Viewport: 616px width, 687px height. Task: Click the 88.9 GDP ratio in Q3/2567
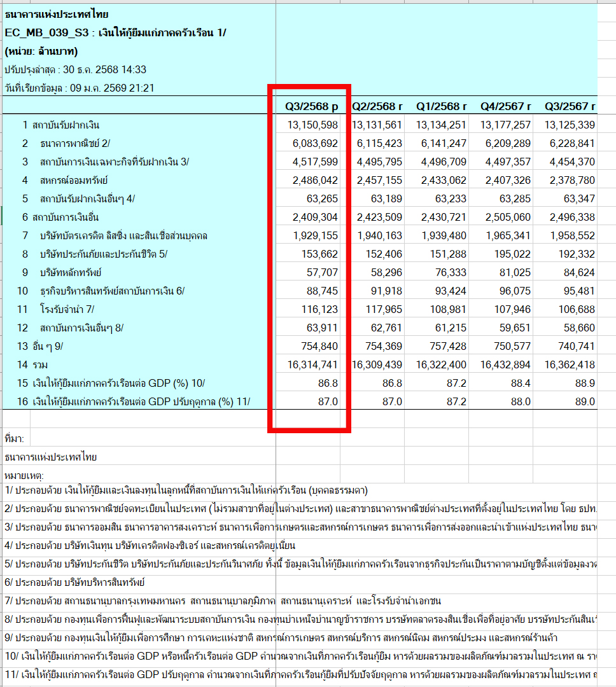(x=584, y=384)
